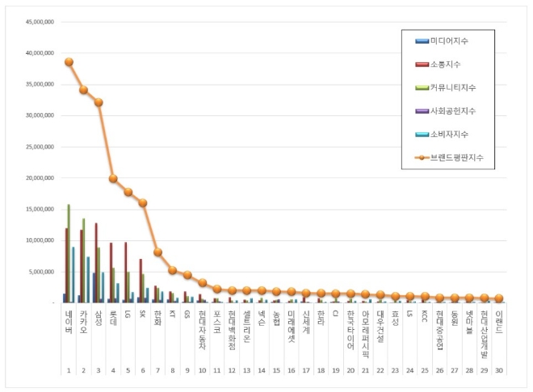Click the 45,000,000 y-axis label
Image resolution: width=533 pixels, height=392 pixels.
pyautogui.click(x=37, y=23)
